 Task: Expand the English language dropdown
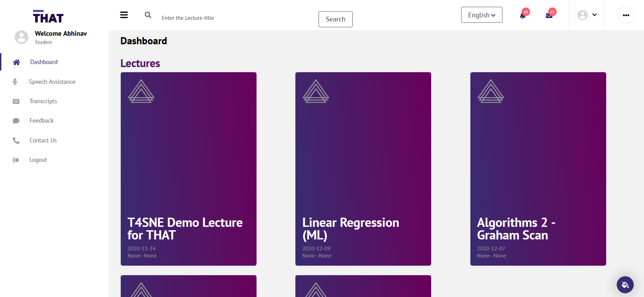click(482, 15)
